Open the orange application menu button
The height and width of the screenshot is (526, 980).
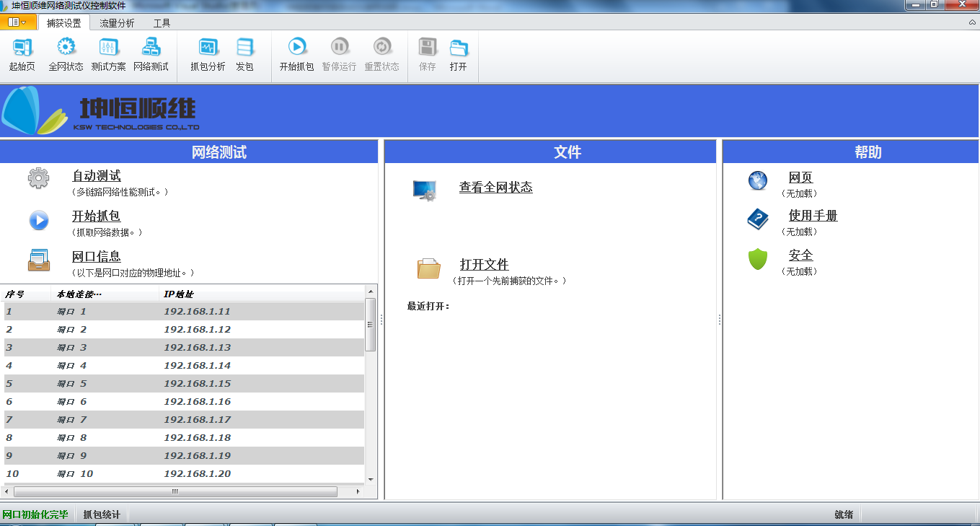tap(18, 22)
